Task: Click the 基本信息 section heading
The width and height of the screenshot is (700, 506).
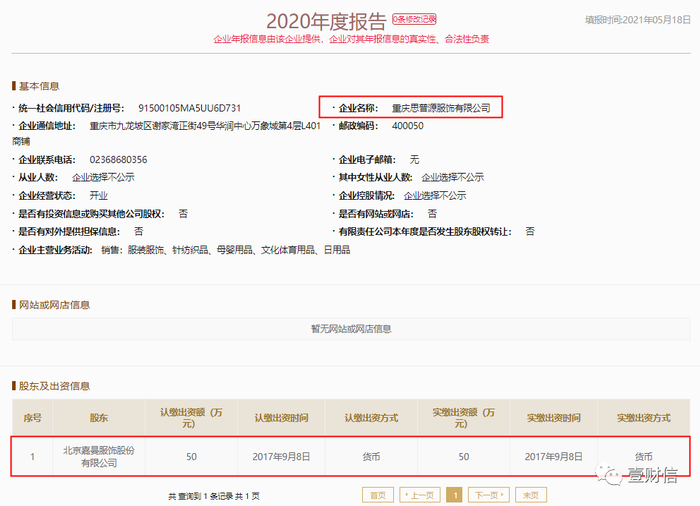Action: click(x=39, y=86)
